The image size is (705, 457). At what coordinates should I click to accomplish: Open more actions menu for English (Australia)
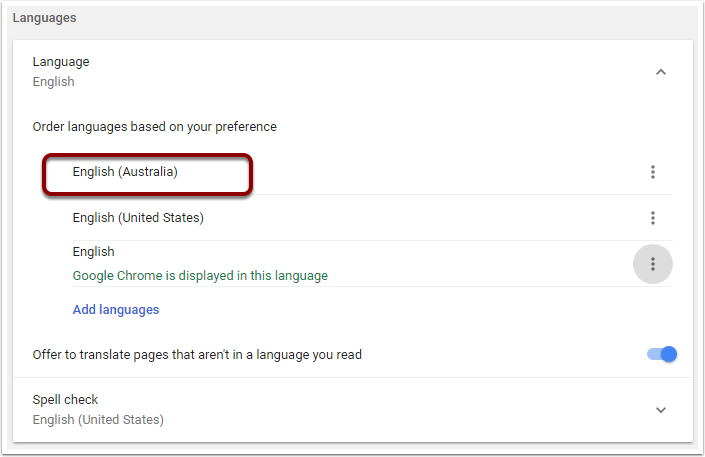click(652, 172)
